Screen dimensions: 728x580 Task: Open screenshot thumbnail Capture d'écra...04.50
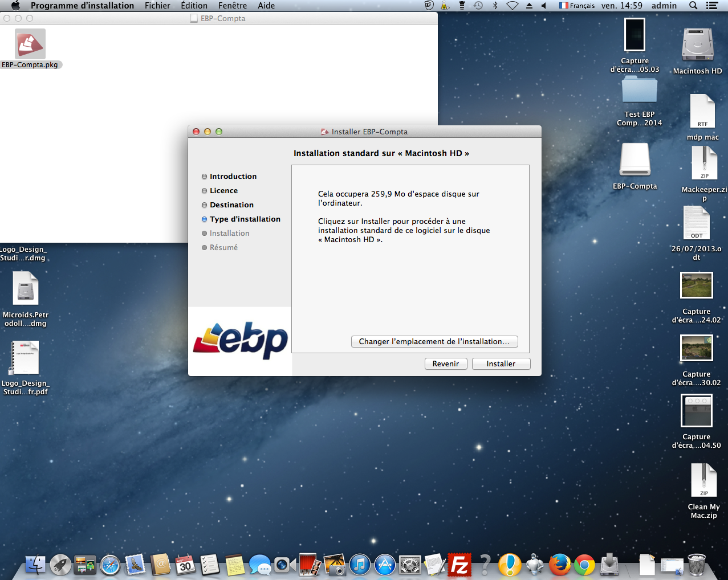click(697, 411)
